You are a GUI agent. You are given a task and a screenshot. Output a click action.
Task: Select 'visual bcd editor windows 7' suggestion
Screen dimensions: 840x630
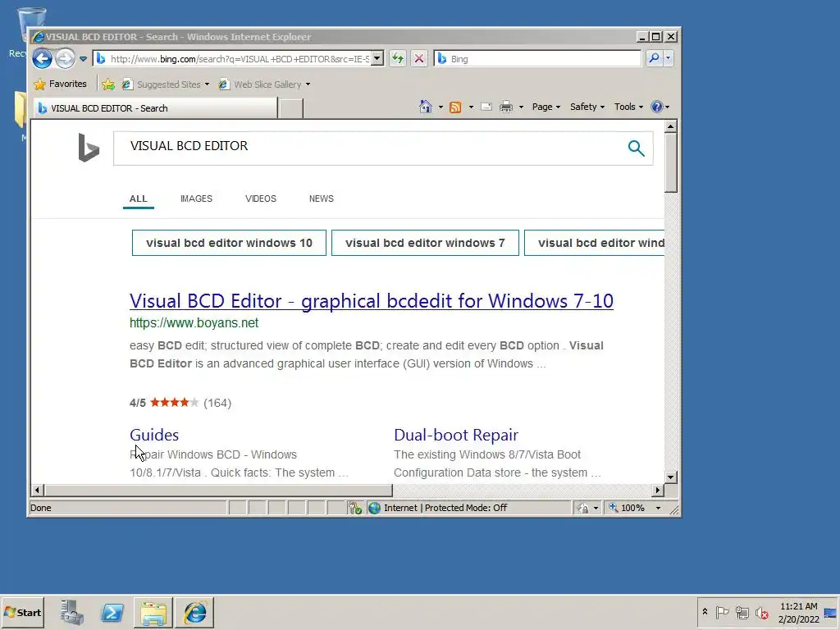click(426, 243)
